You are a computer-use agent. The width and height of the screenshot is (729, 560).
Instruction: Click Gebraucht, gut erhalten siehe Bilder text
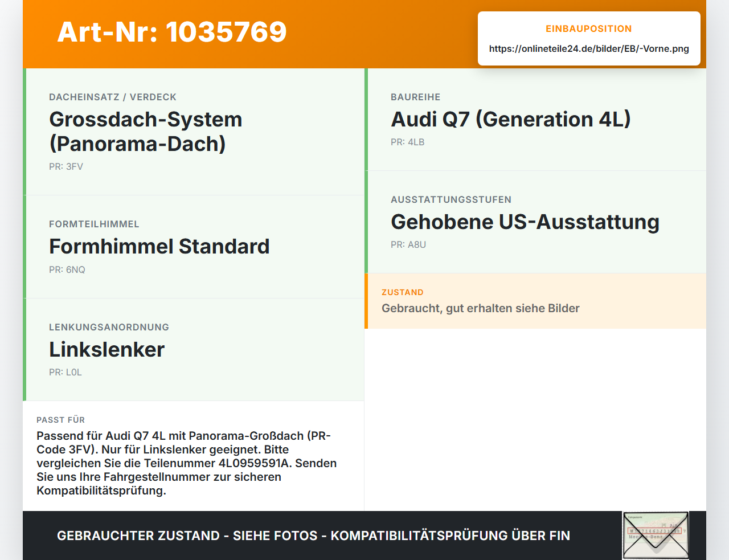point(481,308)
